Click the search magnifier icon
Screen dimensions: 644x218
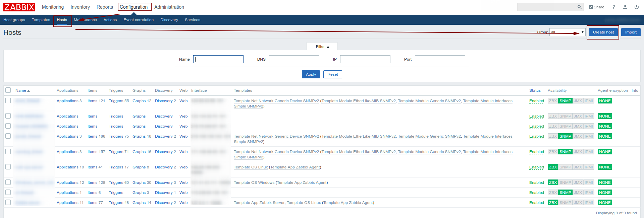(579, 7)
